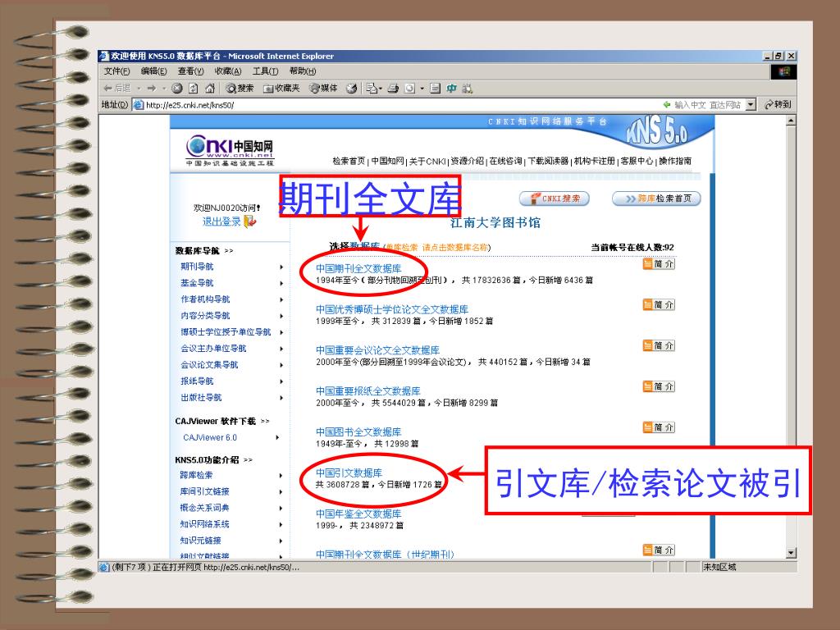Click 简介 icon for 中国期刊全文数据库

(659, 263)
